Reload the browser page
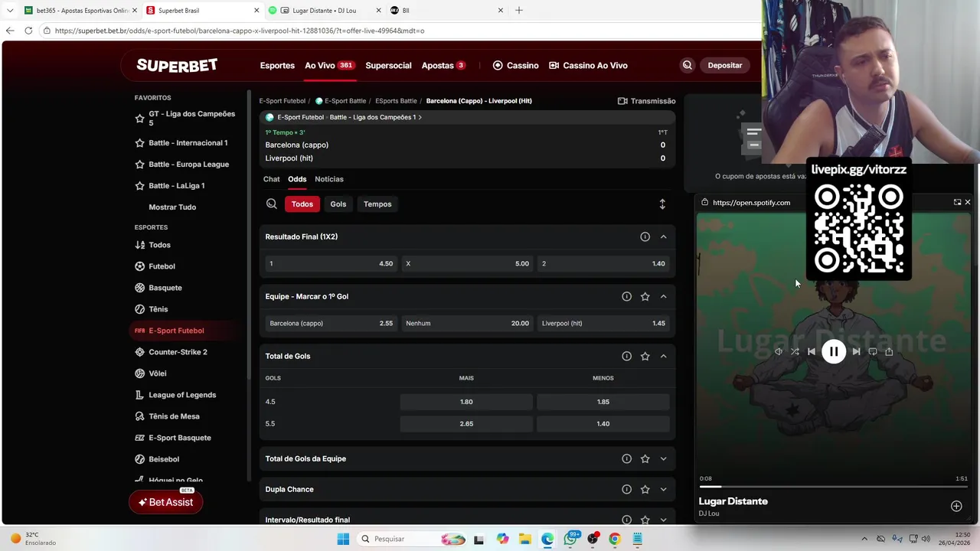The height and width of the screenshot is (551, 980). coord(28,31)
